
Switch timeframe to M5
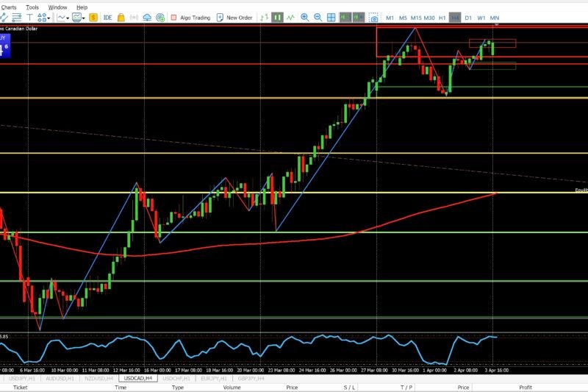point(403,18)
